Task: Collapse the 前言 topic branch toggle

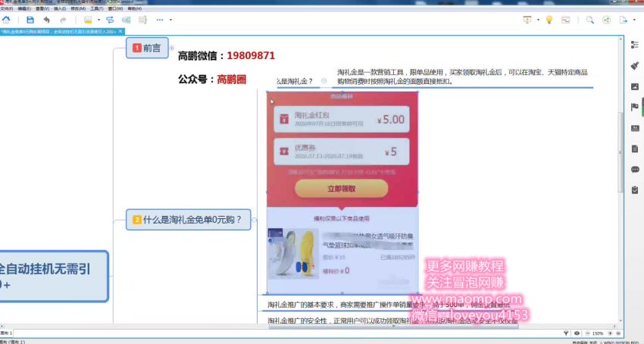Action: click(x=172, y=48)
